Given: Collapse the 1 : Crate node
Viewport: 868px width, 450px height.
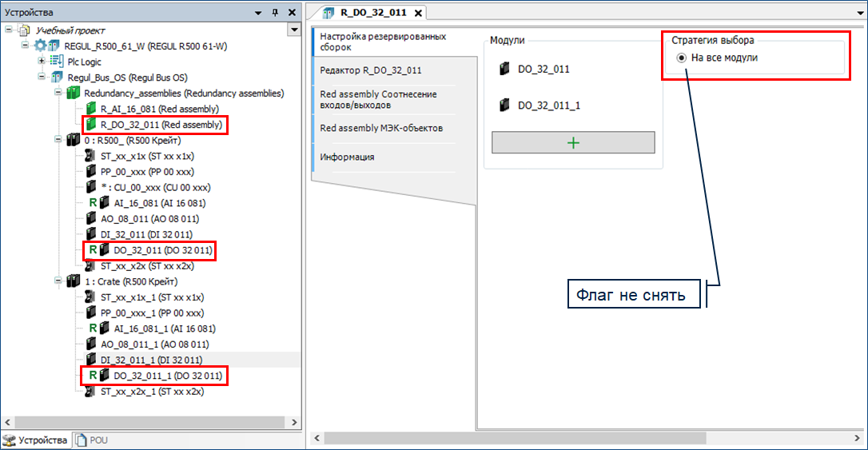Looking at the screenshot, I should pyautogui.click(x=59, y=281).
